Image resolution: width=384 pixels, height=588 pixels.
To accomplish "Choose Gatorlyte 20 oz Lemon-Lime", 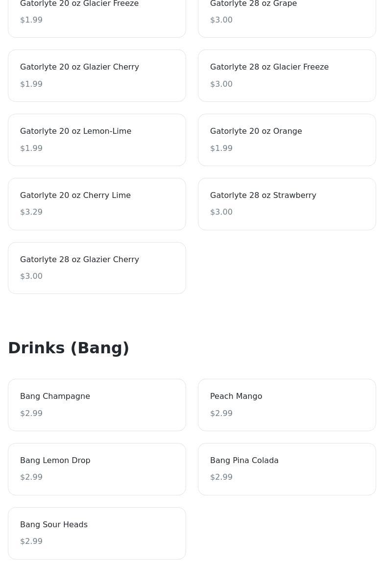I will (97, 140).
